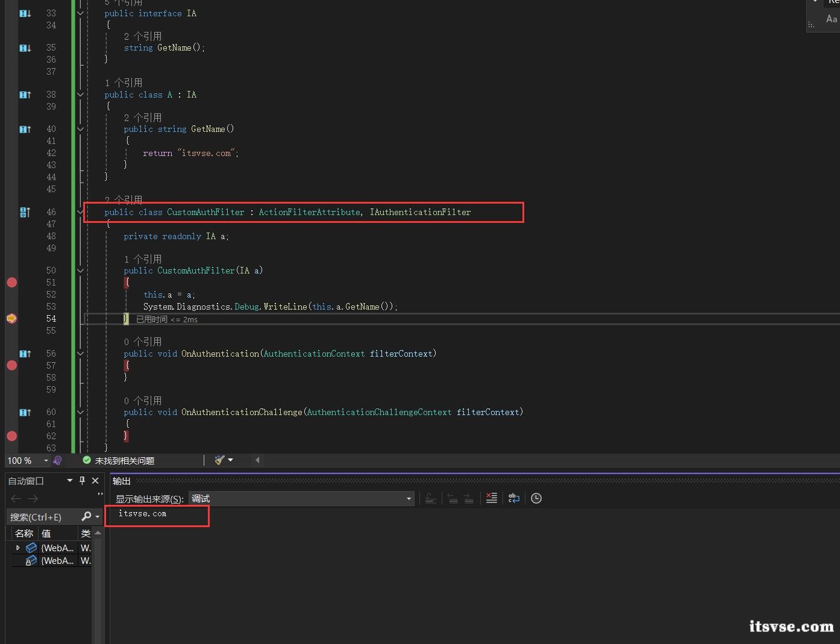
Task: Click the "itsvse.com" string on line 42
Action: (x=207, y=153)
